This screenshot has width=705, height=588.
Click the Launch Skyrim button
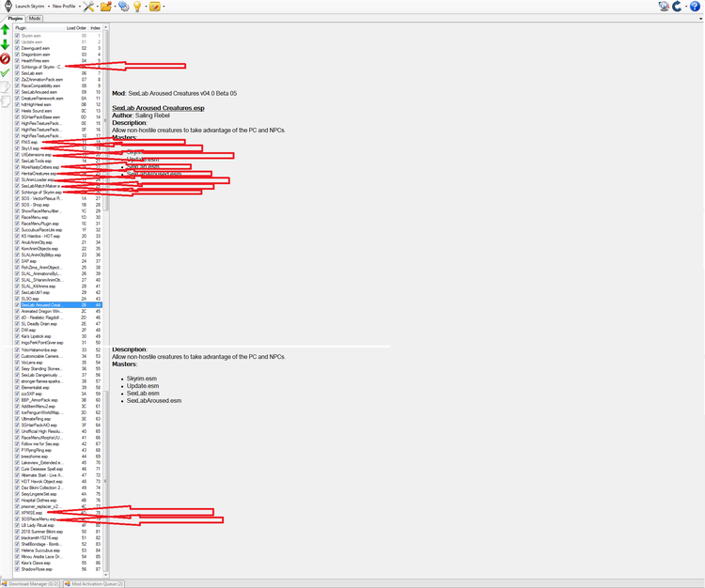30,7
